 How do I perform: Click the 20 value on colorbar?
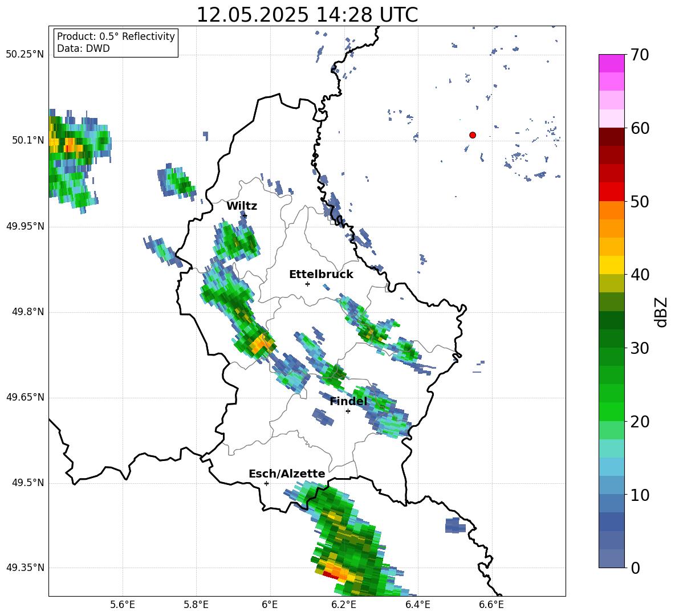pyautogui.click(x=639, y=422)
